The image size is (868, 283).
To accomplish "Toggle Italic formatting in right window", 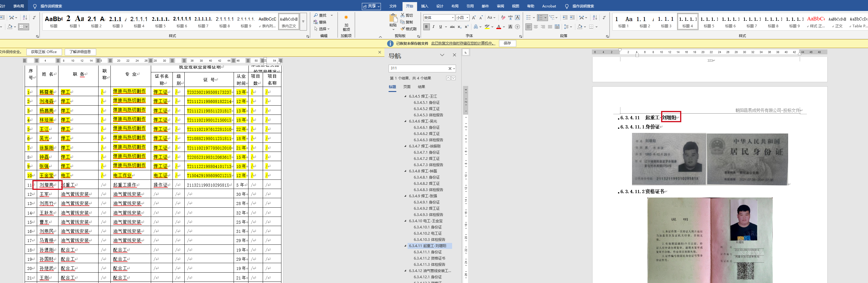I will (x=433, y=27).
